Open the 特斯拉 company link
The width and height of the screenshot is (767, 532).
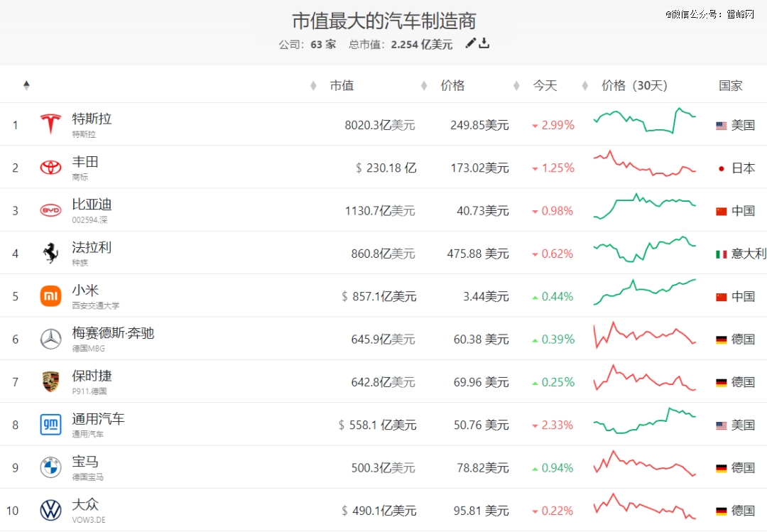tap(92, 119)
